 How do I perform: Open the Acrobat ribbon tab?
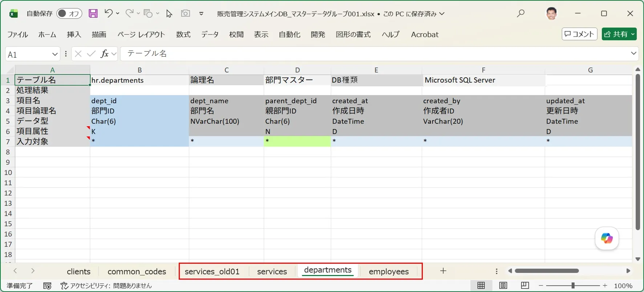coord(425,34)
